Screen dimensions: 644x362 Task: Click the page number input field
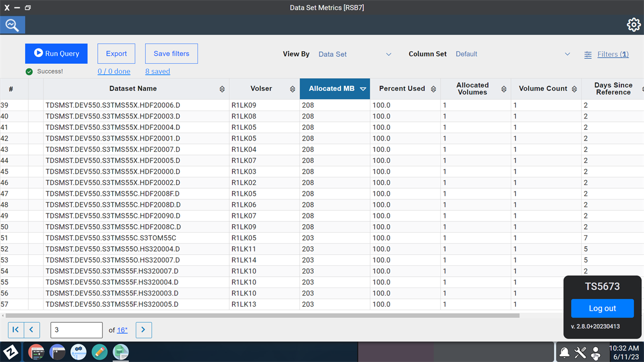click(76, 330)
